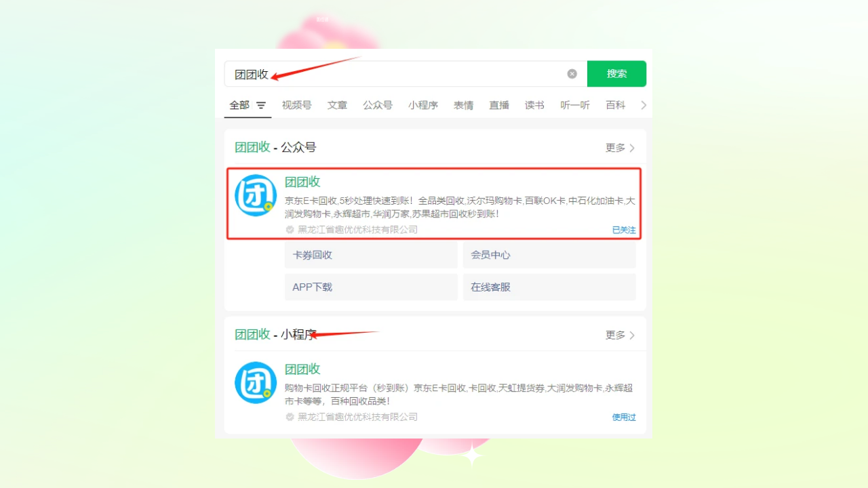Clear the search box text

(572, 74)
